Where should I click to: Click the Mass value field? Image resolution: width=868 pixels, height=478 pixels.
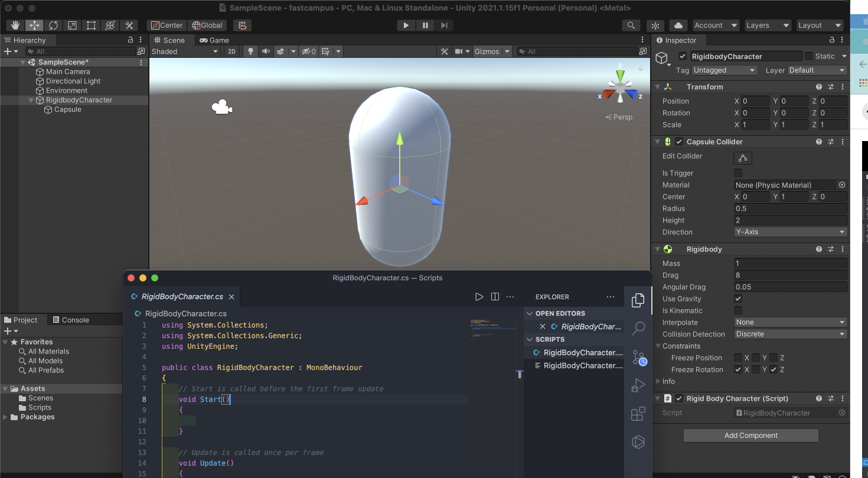click(791, 263)
